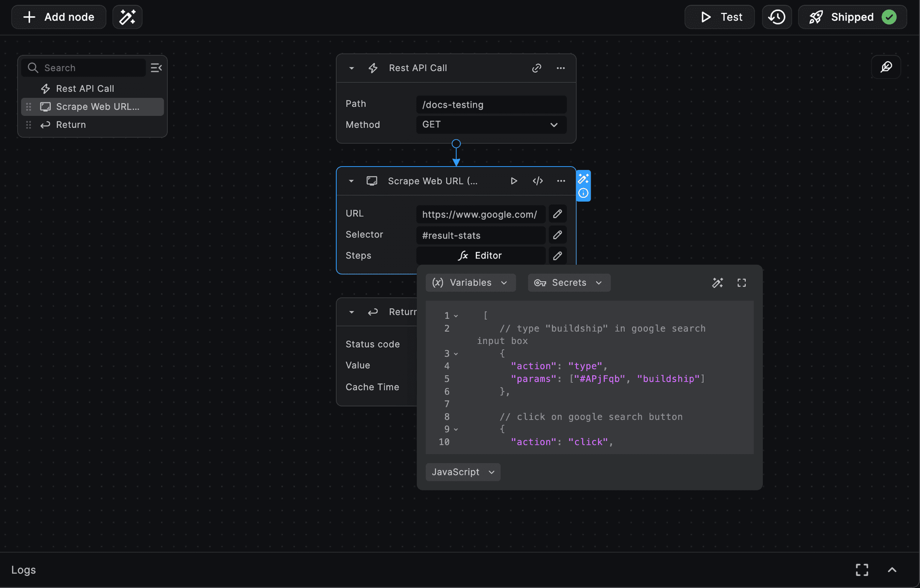Screen dimensions: 920x588
Task: Click the link icon on Rest API Call node
Action: point(536,68)
